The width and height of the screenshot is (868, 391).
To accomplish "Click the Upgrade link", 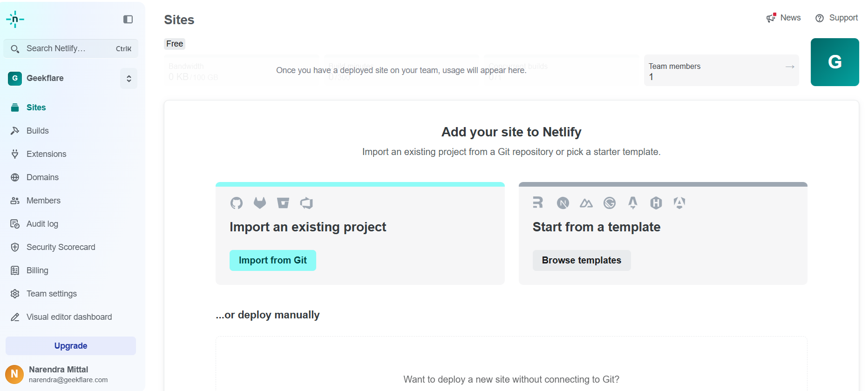I will tap(70, 346).
